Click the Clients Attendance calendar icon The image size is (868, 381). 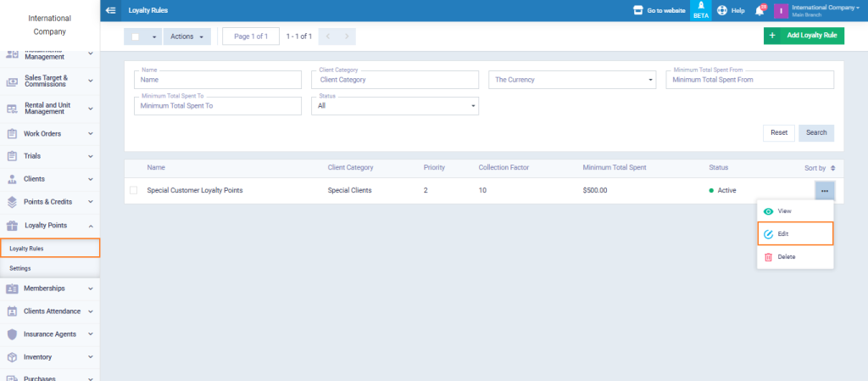tap(12, 311)
